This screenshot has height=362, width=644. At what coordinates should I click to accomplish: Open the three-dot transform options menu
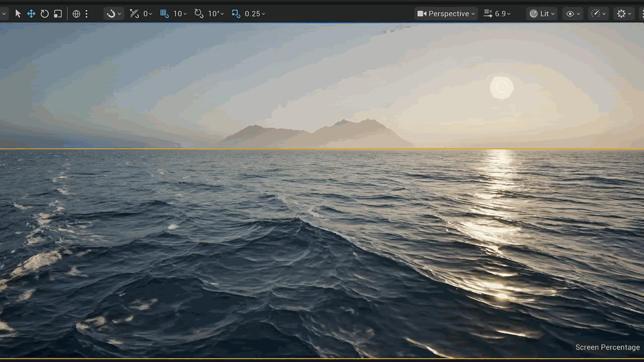(87, 14)
